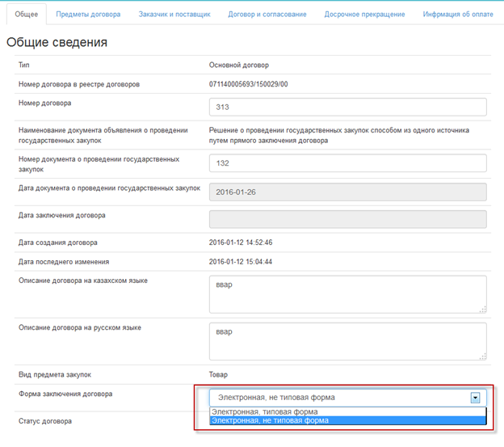Click Kazakh description textarea resize grip
This screenshot has width=504, height=447.
(483, 310)
